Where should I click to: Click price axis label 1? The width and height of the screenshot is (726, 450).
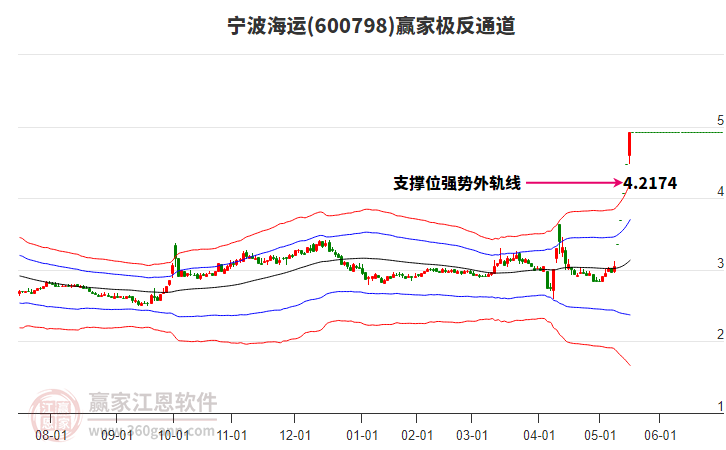(x=720, y=406)
